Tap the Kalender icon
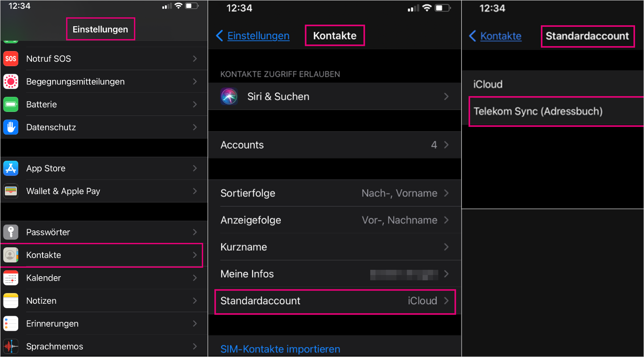 pyautogui.click(x=11, y=278)
